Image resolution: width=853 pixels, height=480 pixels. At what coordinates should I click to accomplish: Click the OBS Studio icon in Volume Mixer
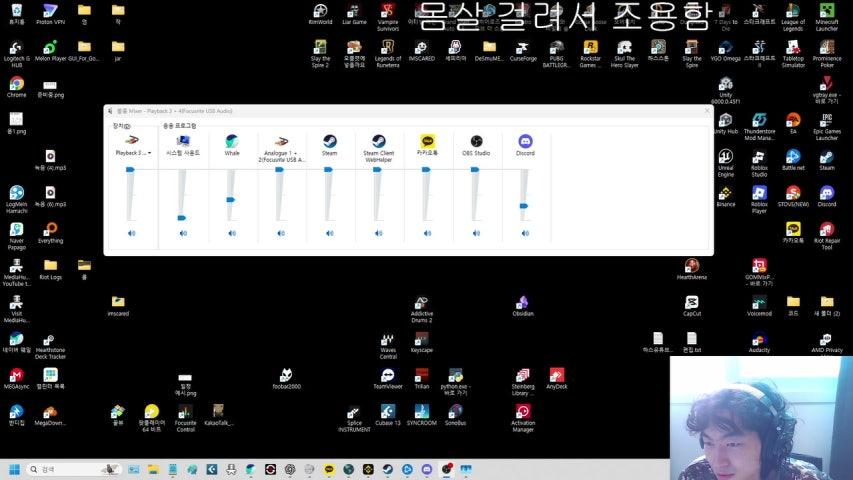coord(477,141)
